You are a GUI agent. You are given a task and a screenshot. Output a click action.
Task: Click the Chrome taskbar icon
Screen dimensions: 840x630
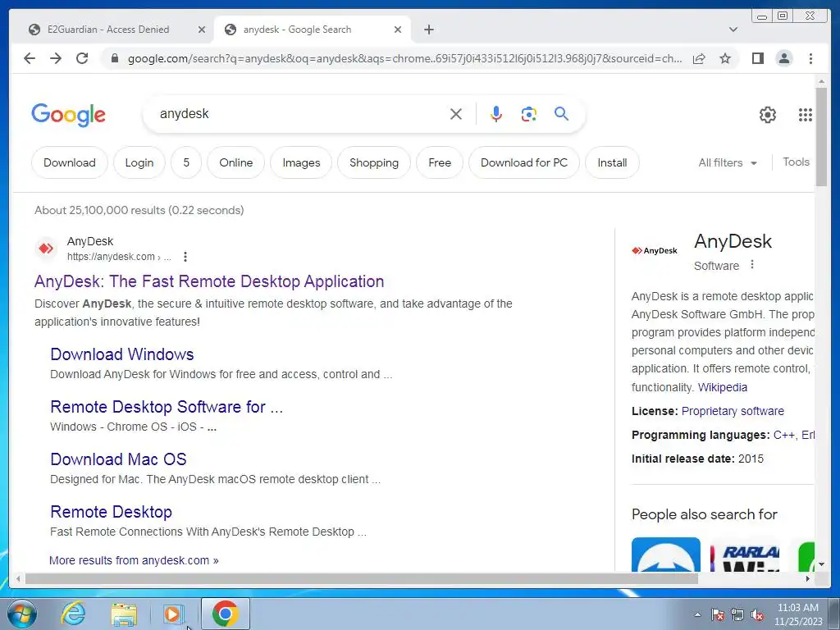coord(226,614)
